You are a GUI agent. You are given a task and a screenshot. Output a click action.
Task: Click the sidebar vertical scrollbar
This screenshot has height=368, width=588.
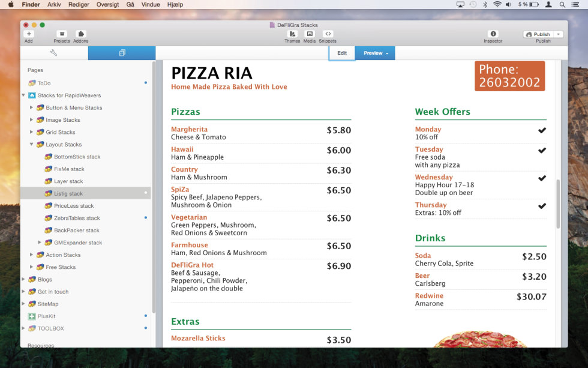[x=154, y=187]
